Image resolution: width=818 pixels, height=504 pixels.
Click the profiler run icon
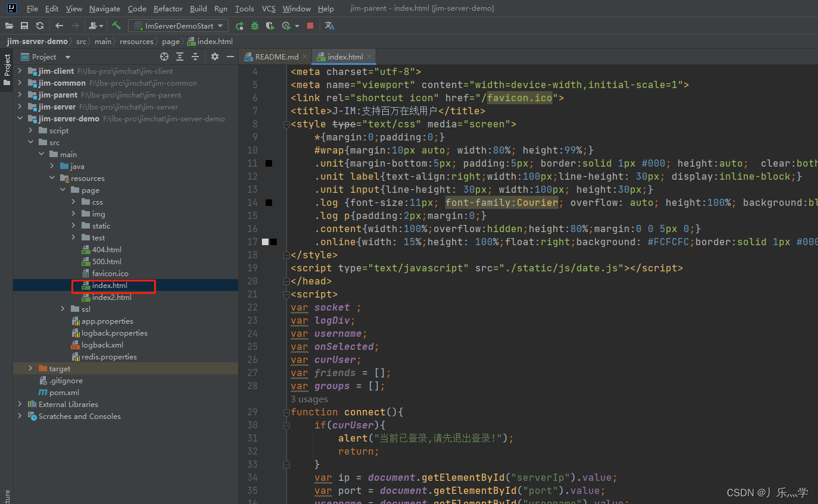pyautogui.click(x=286, y=26)
